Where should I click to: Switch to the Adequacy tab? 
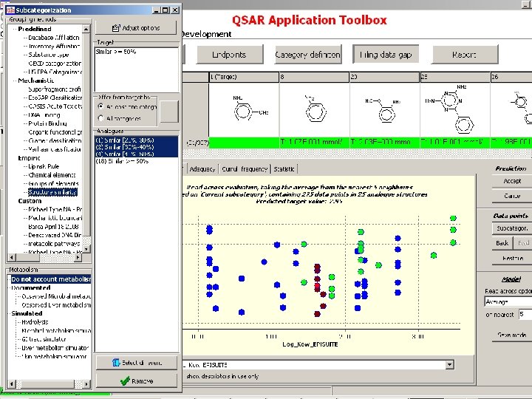(x=202, y=169)
